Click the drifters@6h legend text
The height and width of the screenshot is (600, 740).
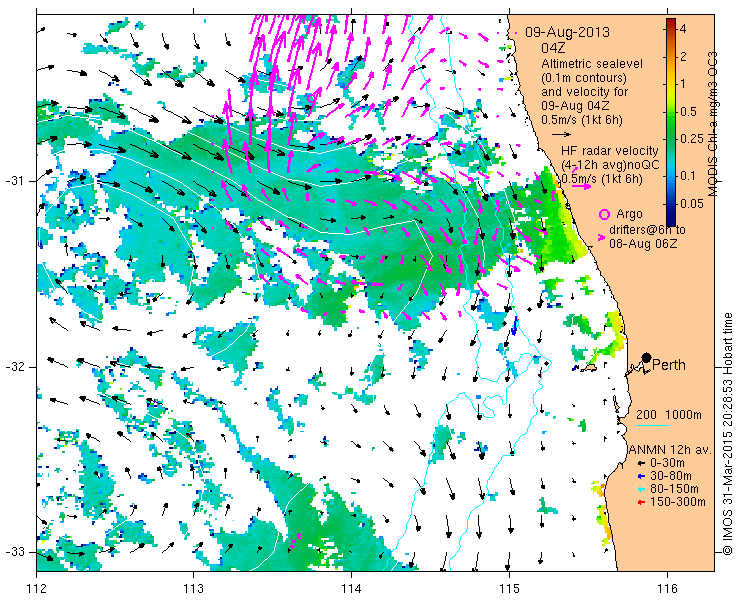[x=647, y=230]
